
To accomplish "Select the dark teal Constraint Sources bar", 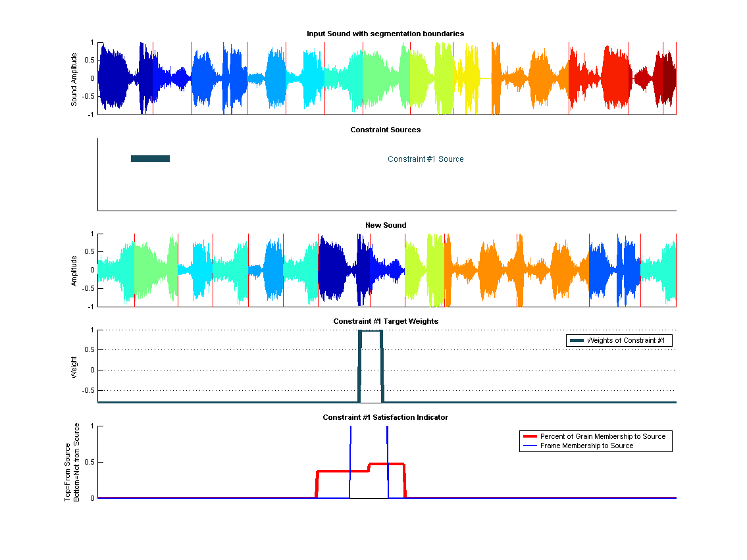I will pyautogui.click(x=150, y=159).
